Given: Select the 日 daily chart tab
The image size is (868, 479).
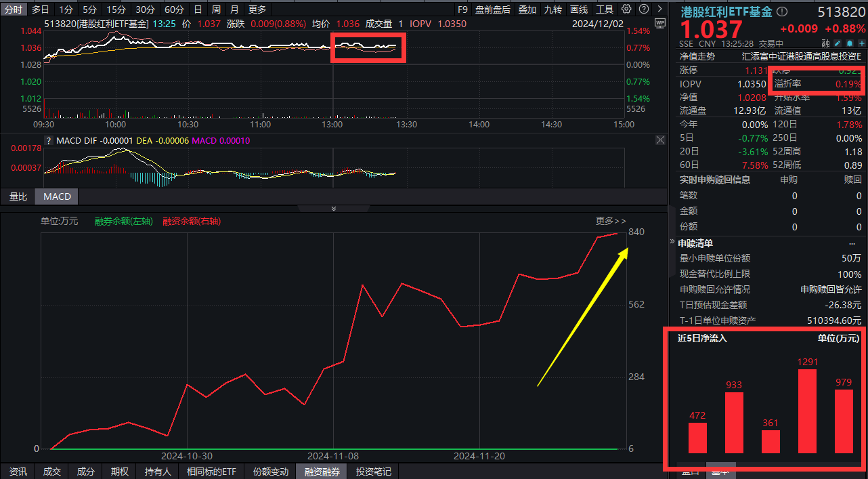Looking at the screenshot, I should pyautogui.click(x=198, y=9).
